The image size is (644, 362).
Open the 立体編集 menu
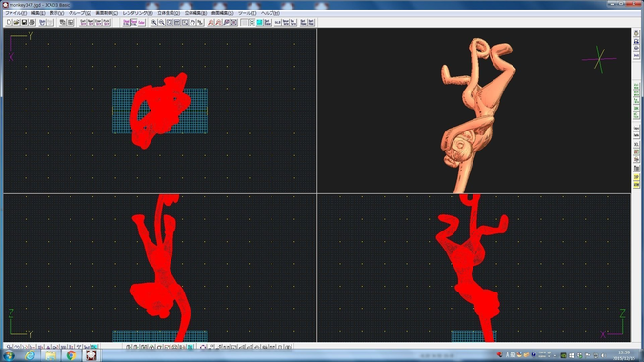195,13
